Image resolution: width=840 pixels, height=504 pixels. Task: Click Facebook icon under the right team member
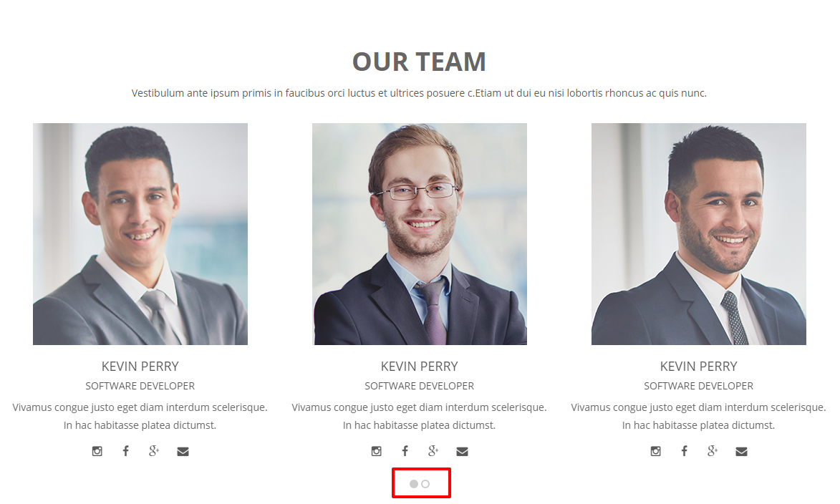(x=684, y=451)
